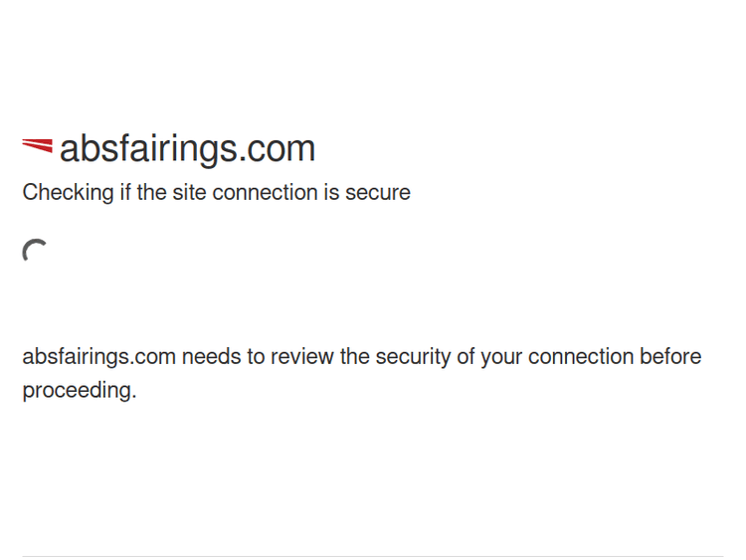Viewport: 746px width, 560px height.
Task: Click the word "of" in the paragraph
Action: (x=465, y=357)
